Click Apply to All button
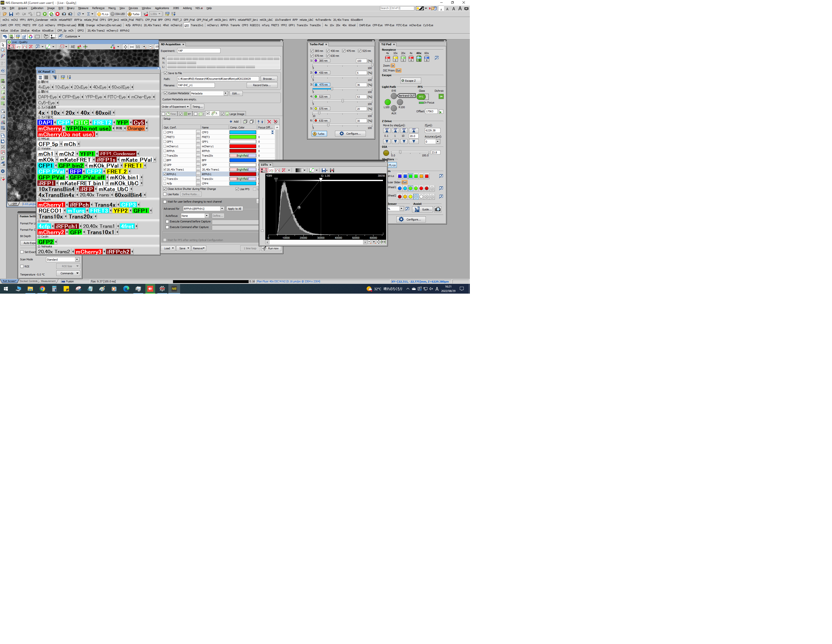This screenshot has height=644, width=832. point(234,209)
